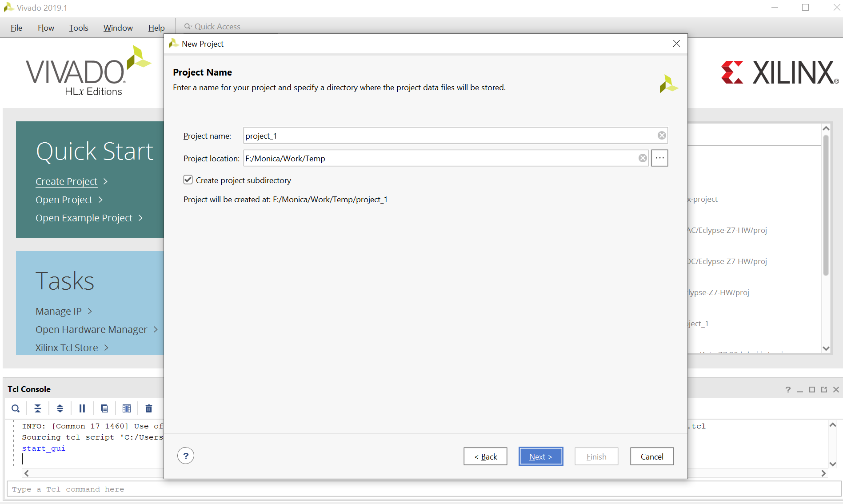Viewport: 843px width, 504px height.
Task: Expand all in Tcl Console toolbar
Action: coord(60,408)
